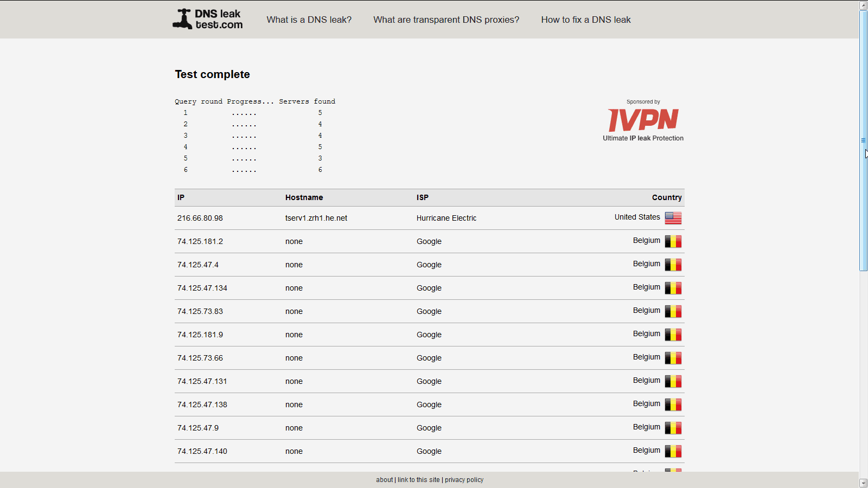Click Belgium flag in 74.125.73.66 row
This screenshot has height=488, width=868.
tap(673, 358)
